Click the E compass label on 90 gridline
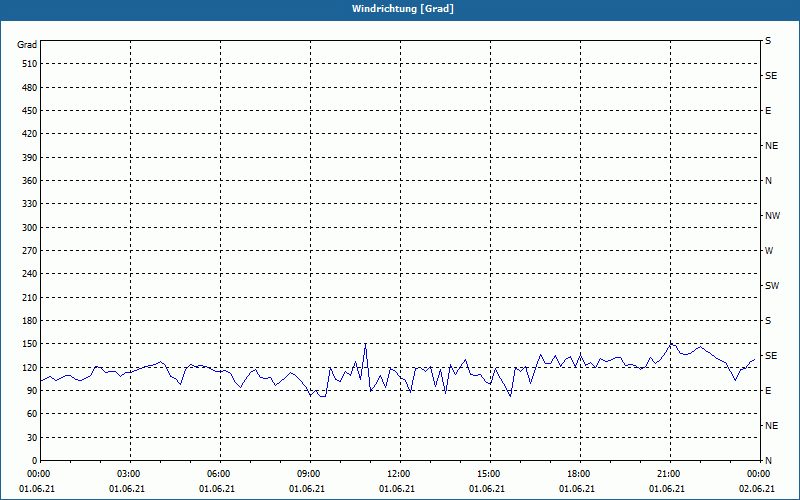Image resolution: width=800 pixels, height=500 pixels. click(768, 390)
